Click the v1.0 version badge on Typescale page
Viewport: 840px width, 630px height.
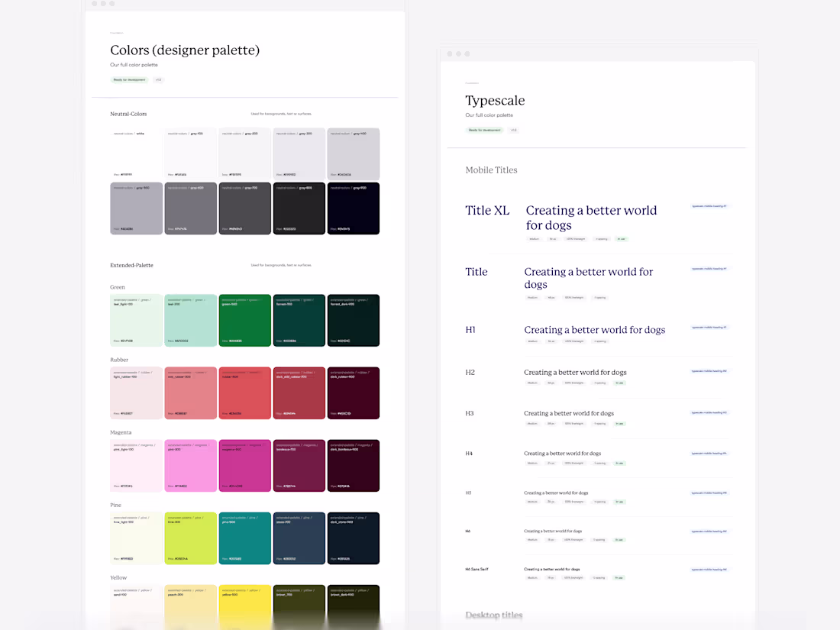513,130
